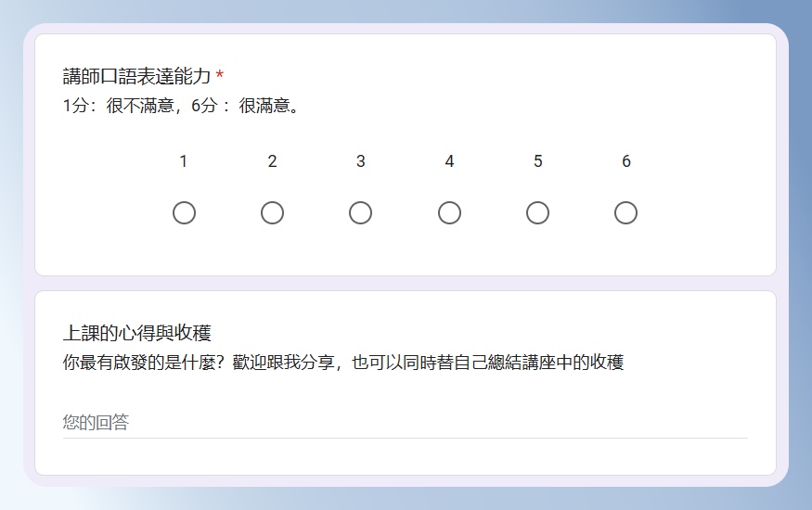Click the numeral label 6 on the scale
812x510 pixels.
tap(626, 161)
